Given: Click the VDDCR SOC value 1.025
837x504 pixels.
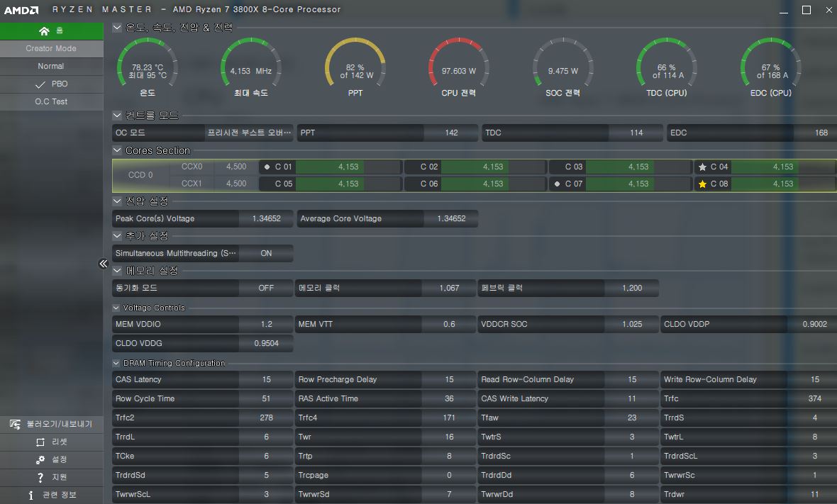Looking at the screenshot, I should (632, 324).
